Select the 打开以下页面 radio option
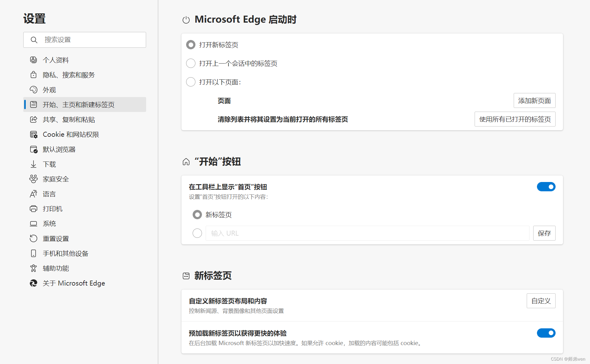 [x=191, y=82]
